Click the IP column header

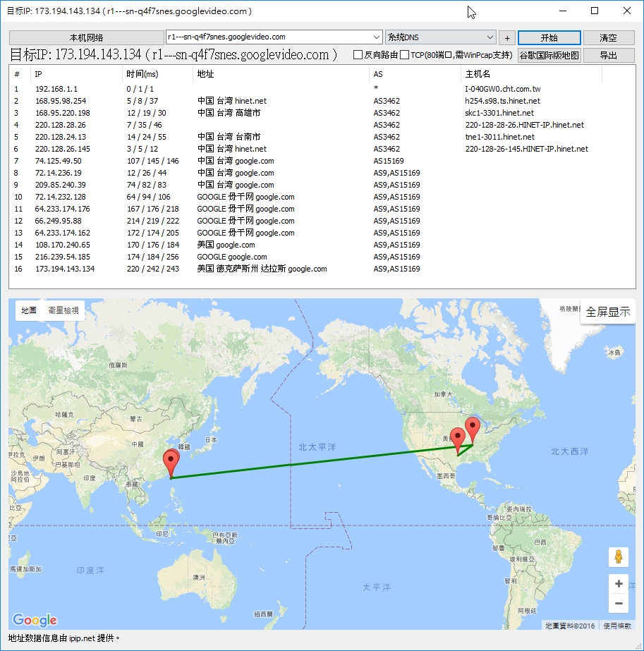click(x=76, y=74)
